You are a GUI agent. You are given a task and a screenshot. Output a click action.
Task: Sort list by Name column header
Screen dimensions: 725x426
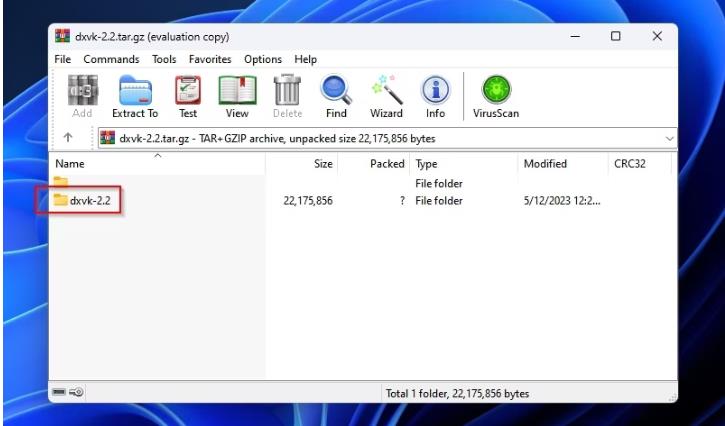pos(157,164)
